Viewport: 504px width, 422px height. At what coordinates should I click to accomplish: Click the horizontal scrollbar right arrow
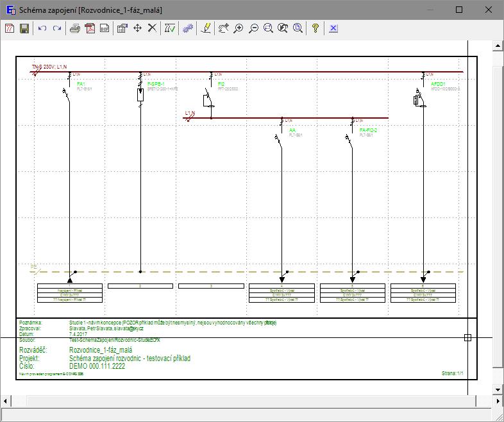(498, 401)
